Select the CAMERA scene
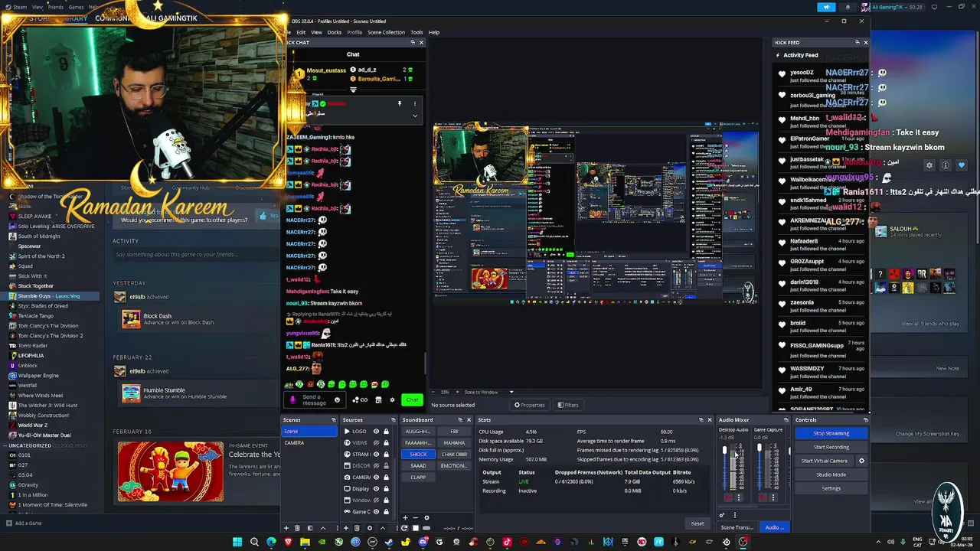This screenshot has width=980, height=551. [x=309, y=443]
